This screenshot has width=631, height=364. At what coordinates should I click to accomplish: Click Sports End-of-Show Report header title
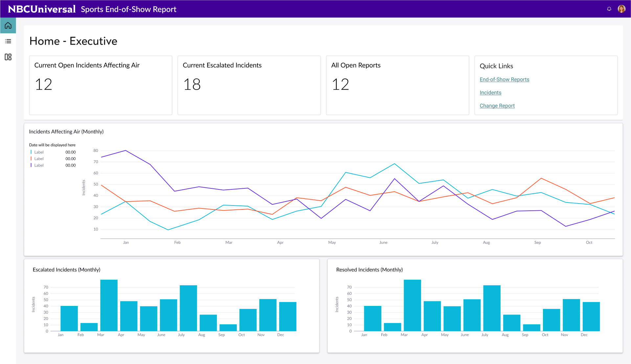pyautogui.click(x=128, y=9)
